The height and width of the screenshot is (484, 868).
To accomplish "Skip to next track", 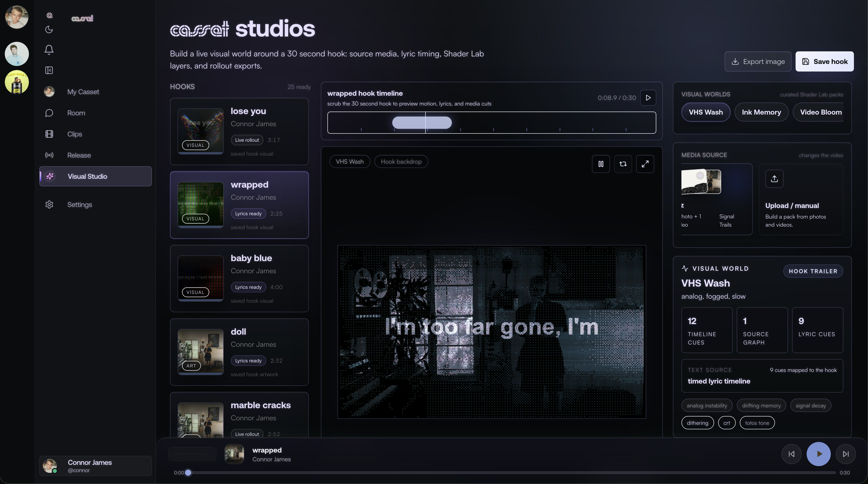I will 846,454.
